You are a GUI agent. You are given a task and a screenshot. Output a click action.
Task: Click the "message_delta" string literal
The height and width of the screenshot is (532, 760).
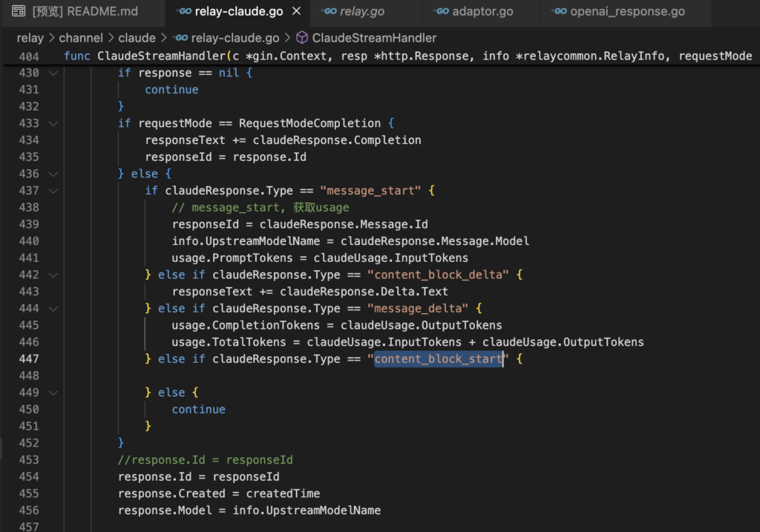point(418,309)
